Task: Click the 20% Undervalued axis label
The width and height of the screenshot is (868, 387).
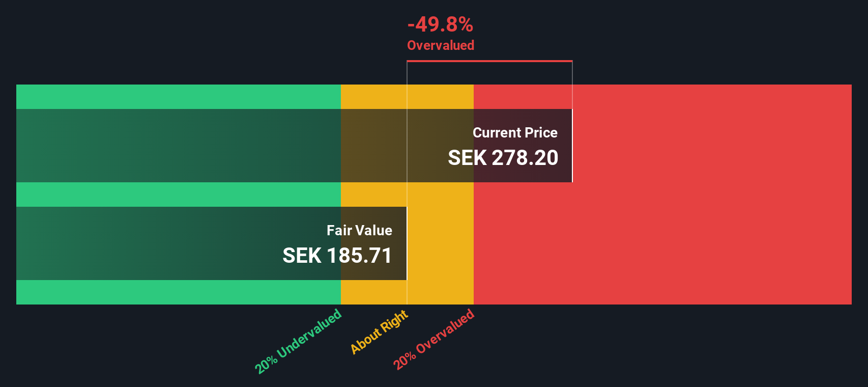Action: (298, 341)
